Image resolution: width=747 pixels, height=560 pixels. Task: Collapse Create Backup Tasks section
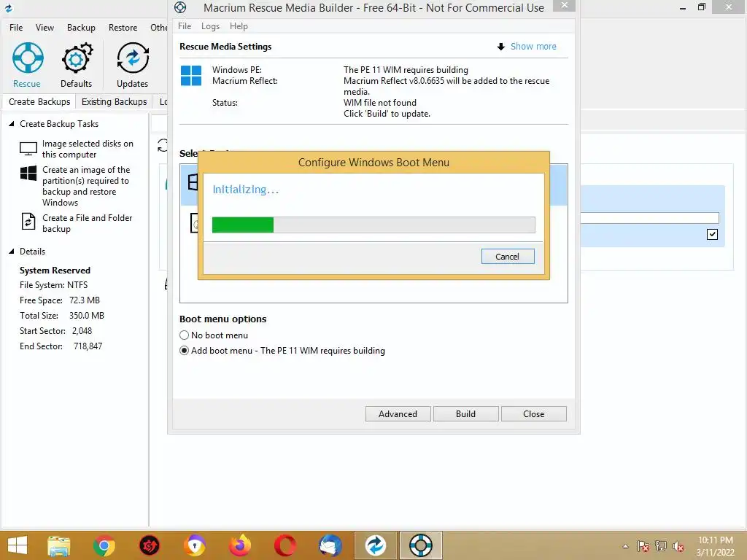(12, 124)
